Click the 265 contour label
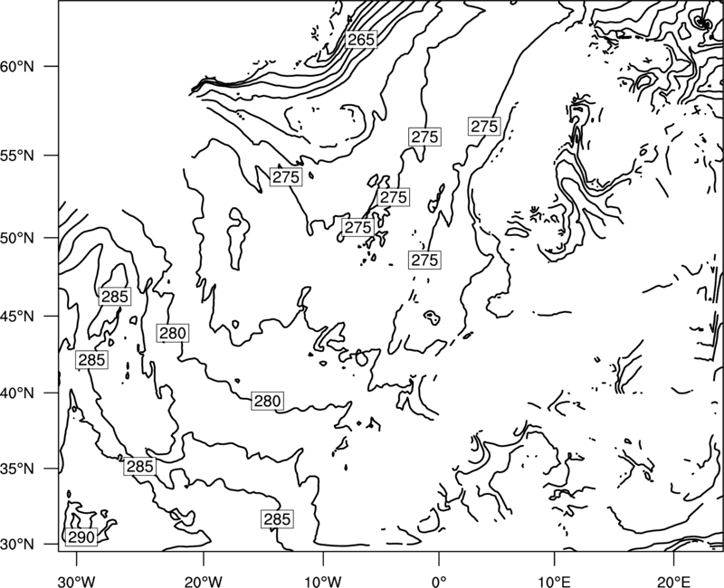This screenshot has height=588, width=724. (361, 40)
